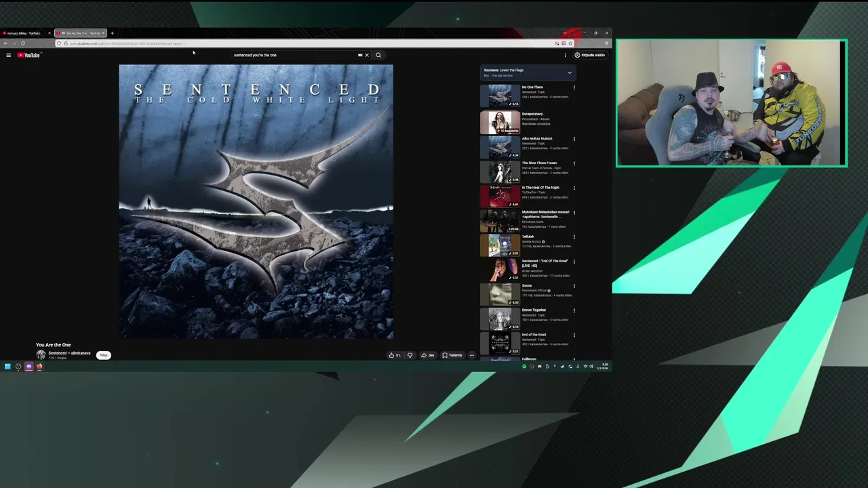This screenshot has width=868, height=488.
Task: Reload the page with the refresh icon
Action: (22, 43)
